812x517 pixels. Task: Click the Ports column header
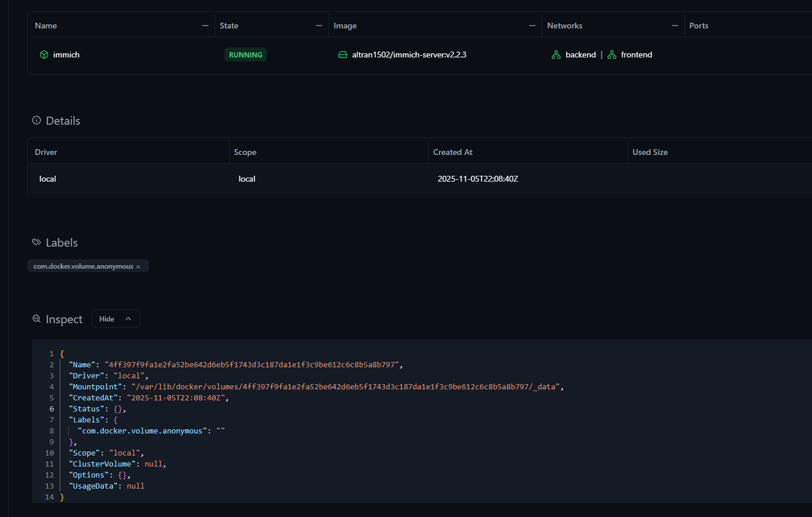coord(699,26)
